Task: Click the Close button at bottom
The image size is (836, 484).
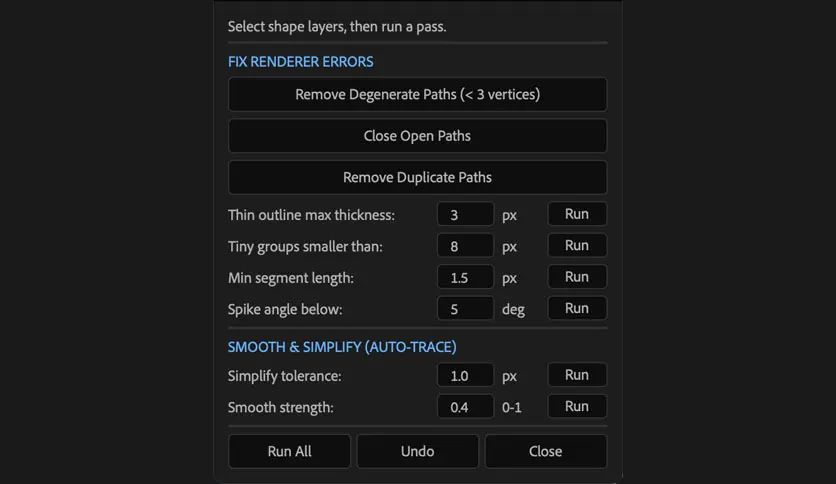Action: [545, 451]
